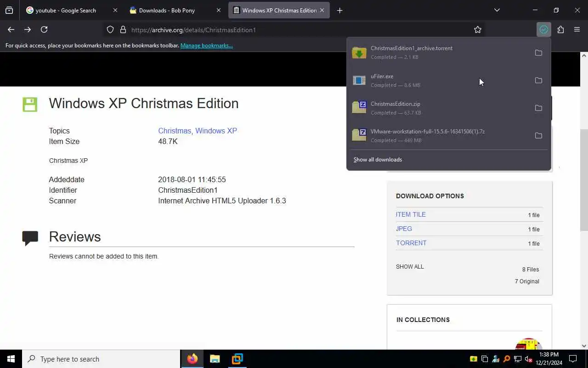Show ChristmasEdition1_archive.torrent in folder

point(538,52)
